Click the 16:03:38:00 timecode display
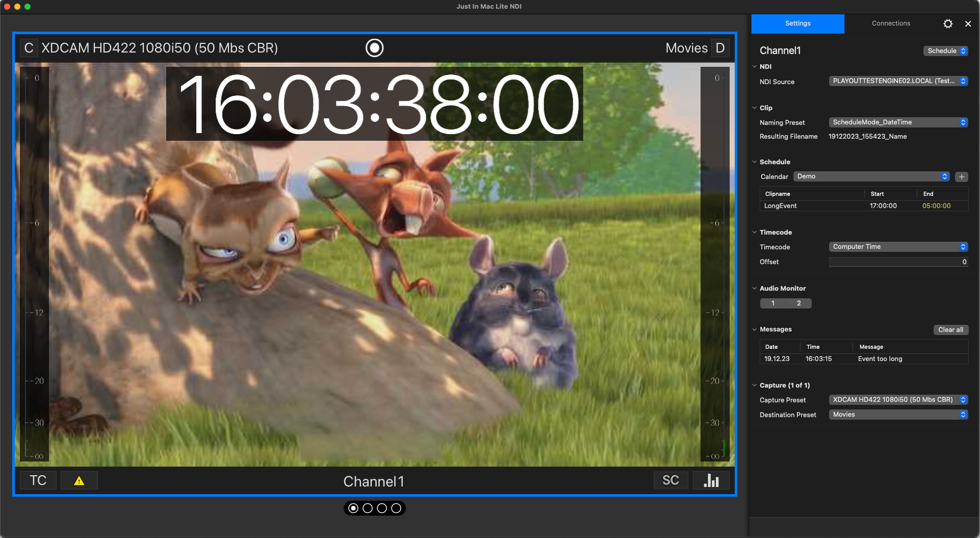This screenshot has height=538, width=980. pyautogui.click(x=375, y=104)
